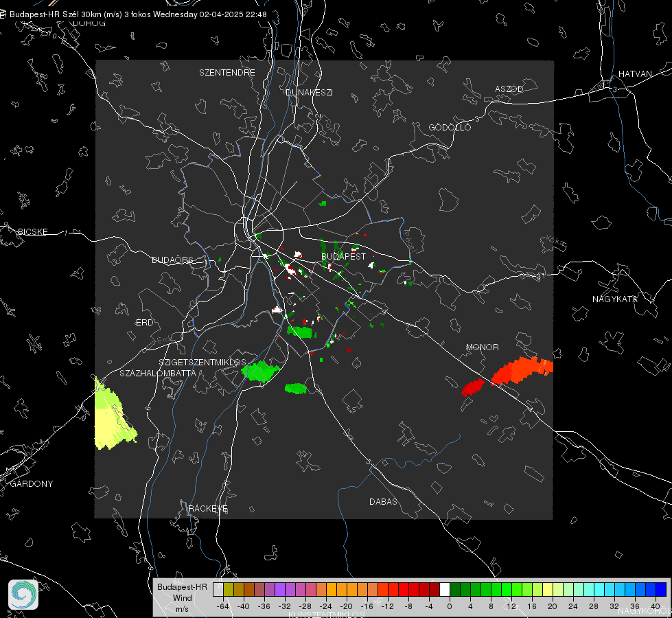Click the '28' tick value on the legend
This screenshot has height=618, width=672.
[x=594, y=606]
